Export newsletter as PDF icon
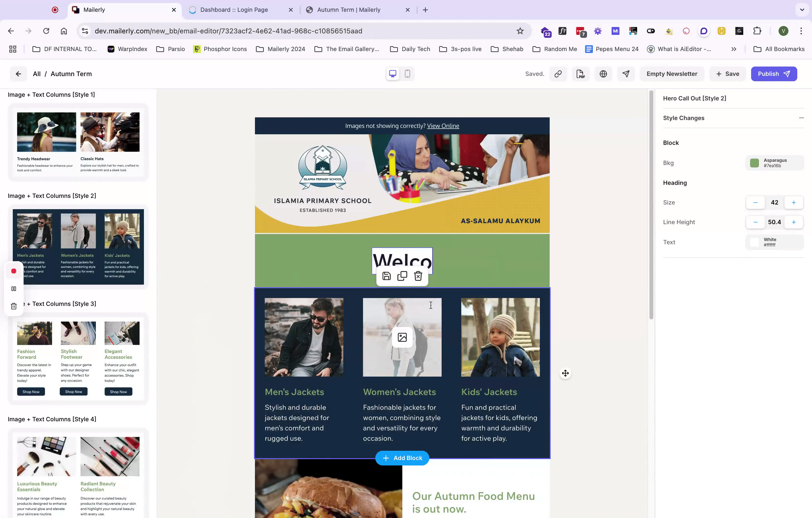Image resolution: width=812 pixels, height=518 pixels. (x=580, y=74)
